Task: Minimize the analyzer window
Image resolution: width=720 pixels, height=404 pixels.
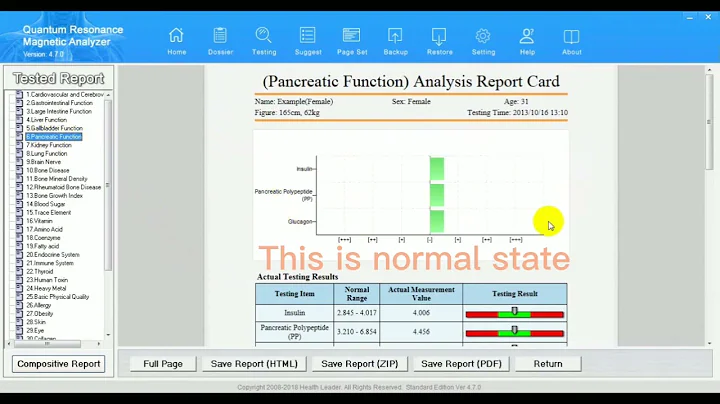Action: [x=690, y=17]
